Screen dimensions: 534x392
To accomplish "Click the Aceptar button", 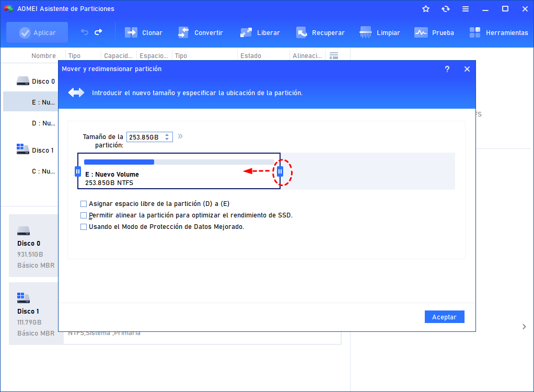I will (444, 317).
